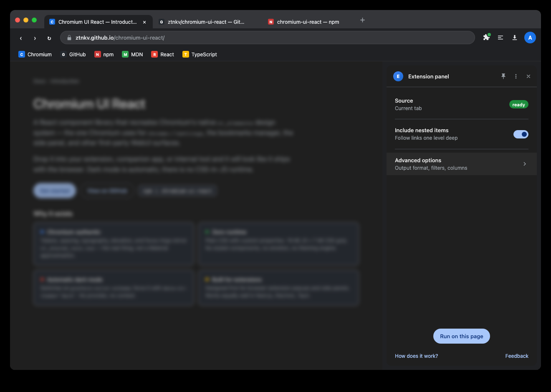Open the TypeScript bookmark

(200, 54)
